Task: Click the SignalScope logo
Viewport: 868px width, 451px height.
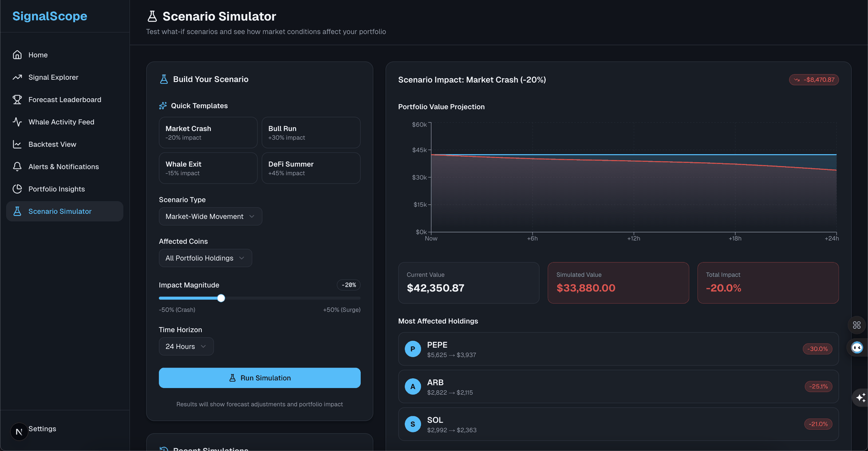Action: coord(50,16)
